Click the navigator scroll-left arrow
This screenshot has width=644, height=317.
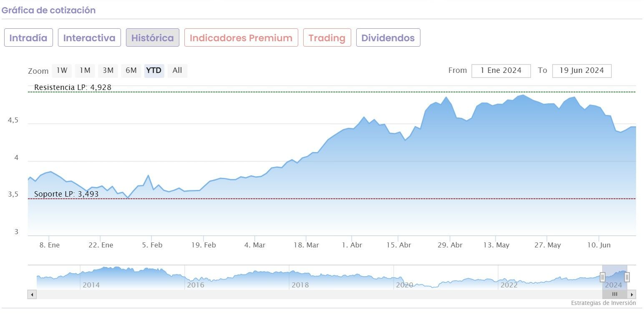(x=32, y=295)
